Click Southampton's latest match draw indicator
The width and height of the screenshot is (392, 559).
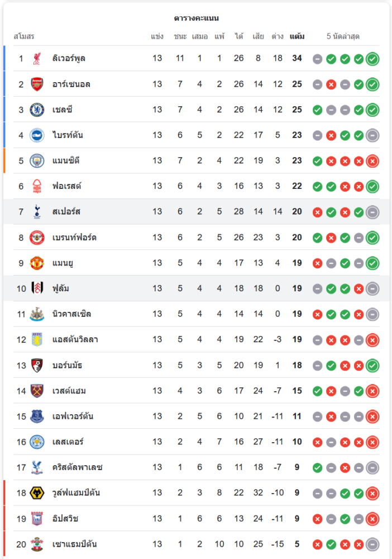click(372, 544)
